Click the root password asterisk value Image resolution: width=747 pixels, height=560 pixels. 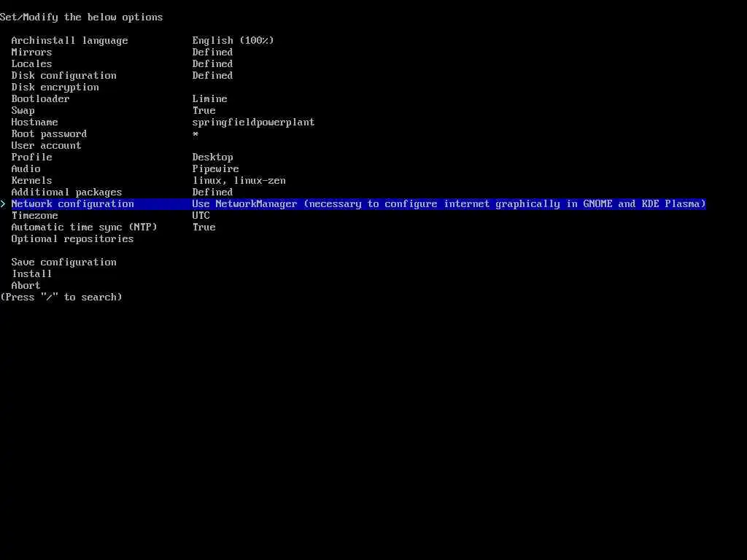[x=196, y=134]
